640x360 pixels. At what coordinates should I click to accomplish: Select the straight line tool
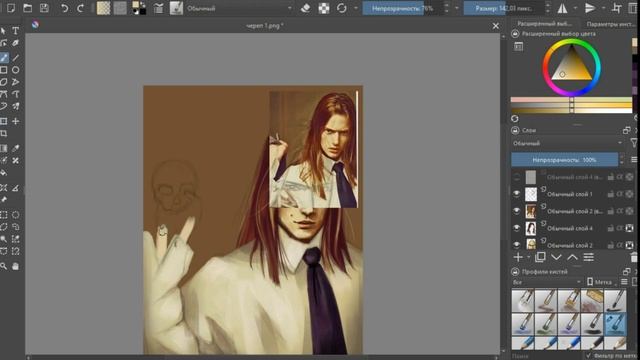[x=16, y=58]
